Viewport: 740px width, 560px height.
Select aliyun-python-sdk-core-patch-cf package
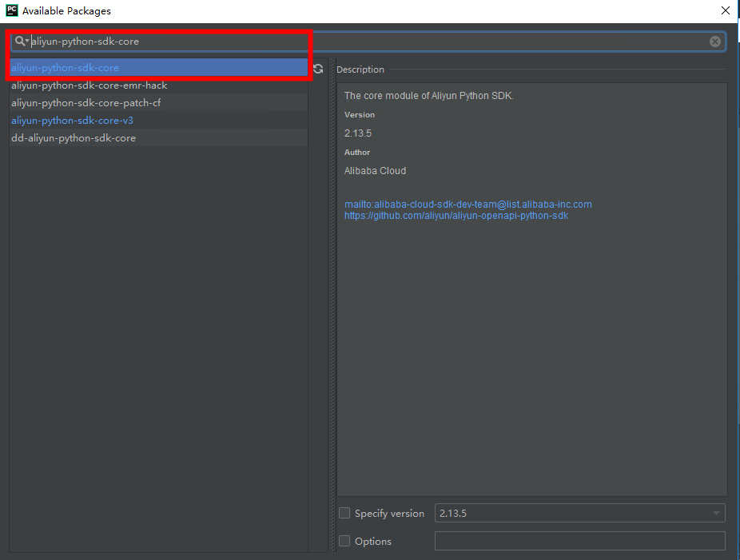[x=158, y=103]
